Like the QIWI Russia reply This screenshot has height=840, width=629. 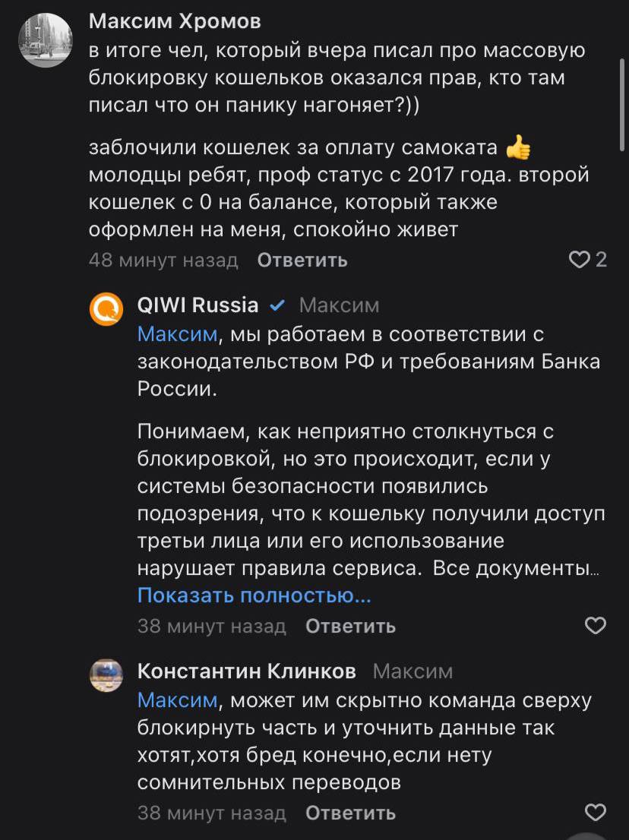(596, 626)
